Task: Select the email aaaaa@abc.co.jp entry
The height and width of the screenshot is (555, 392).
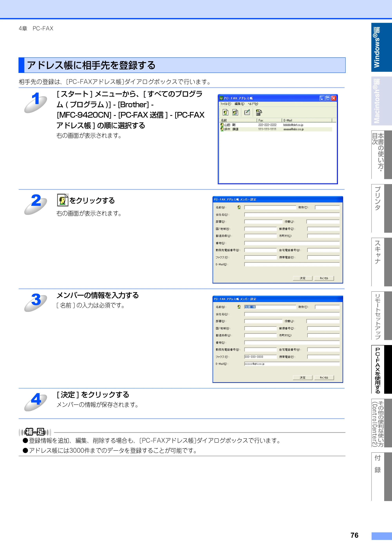Action: coord(293,129)
